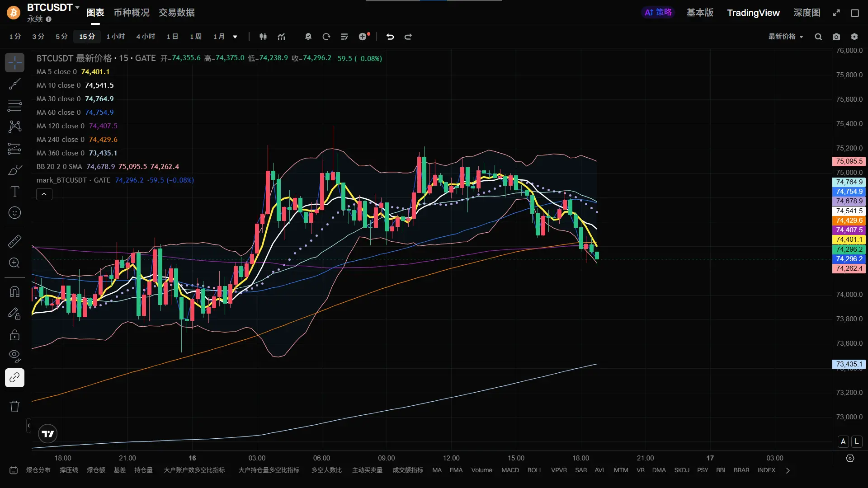Screen dimensions: 868x488
Task: Select the trend line drawing tool
Action: 14,84
